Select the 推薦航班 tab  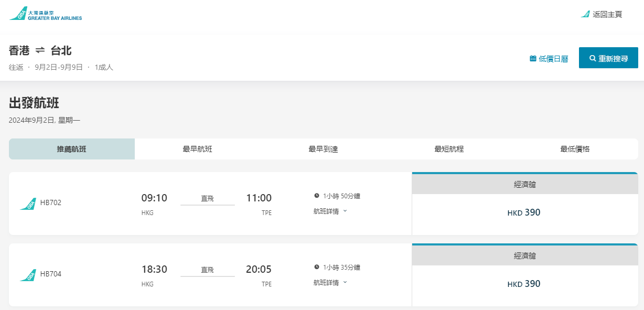(x=72, y=149)
